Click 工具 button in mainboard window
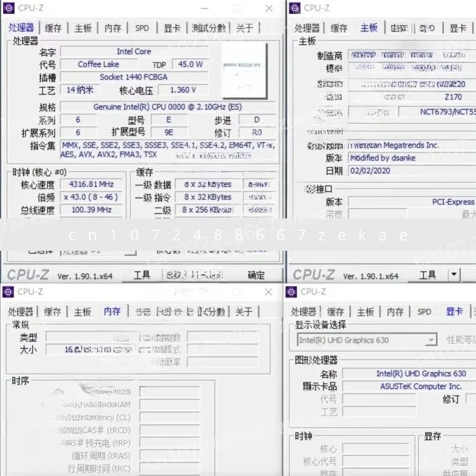 pyautogui.click(x=428, y=275)
